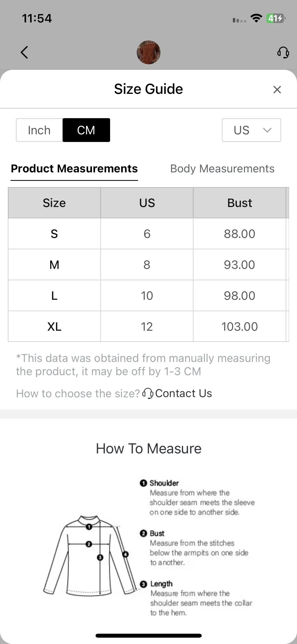Image resolution: width=297 pixels, height=644 pixels.
Task: Tap the battery status icon
Action: (276, 18)
